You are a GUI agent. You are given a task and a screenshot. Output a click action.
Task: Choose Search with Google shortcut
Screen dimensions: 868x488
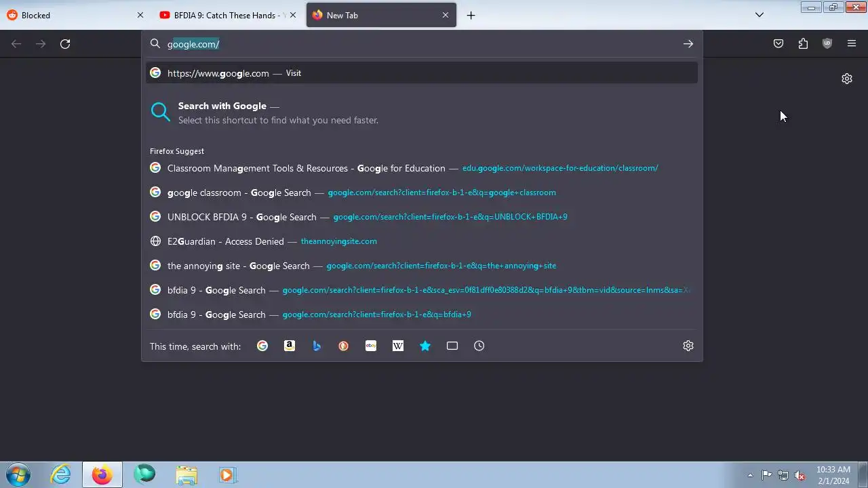(x=422, y=113)
